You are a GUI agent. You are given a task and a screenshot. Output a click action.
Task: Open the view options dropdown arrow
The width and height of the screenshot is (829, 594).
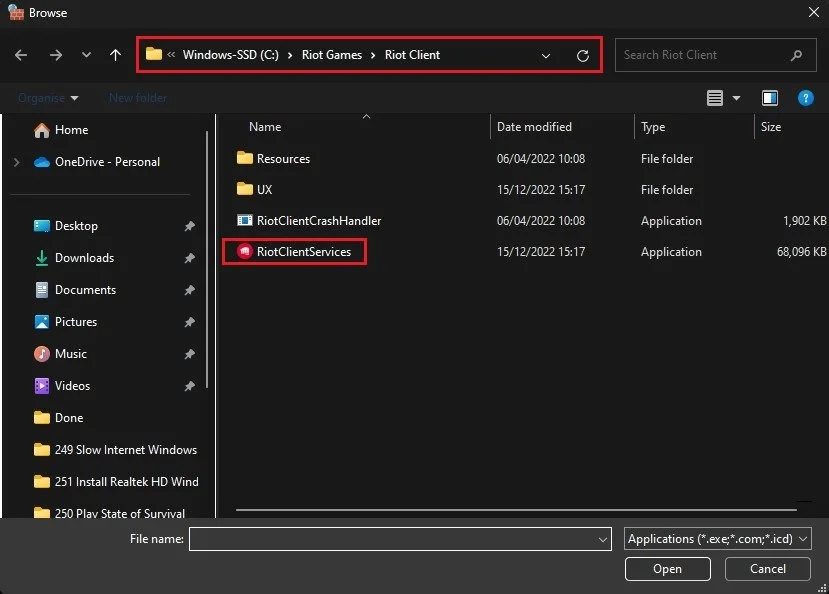click(736, 98)
